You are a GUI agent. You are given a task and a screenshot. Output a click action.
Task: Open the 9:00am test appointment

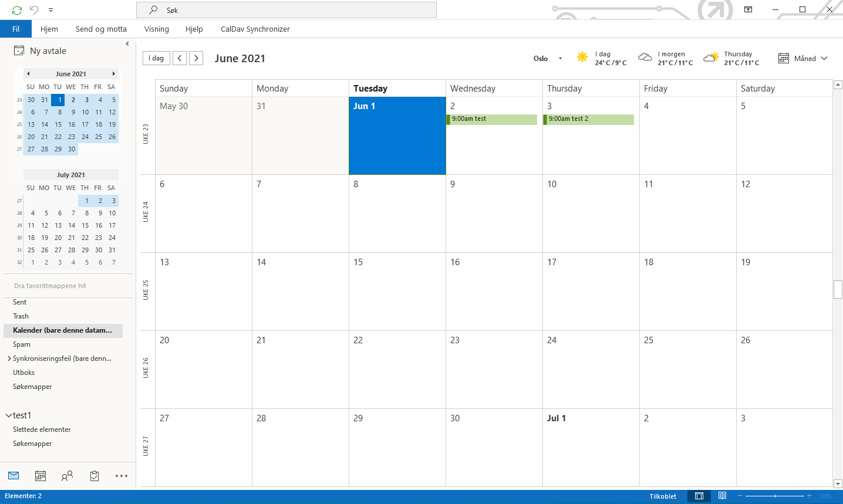click(492, 119)
